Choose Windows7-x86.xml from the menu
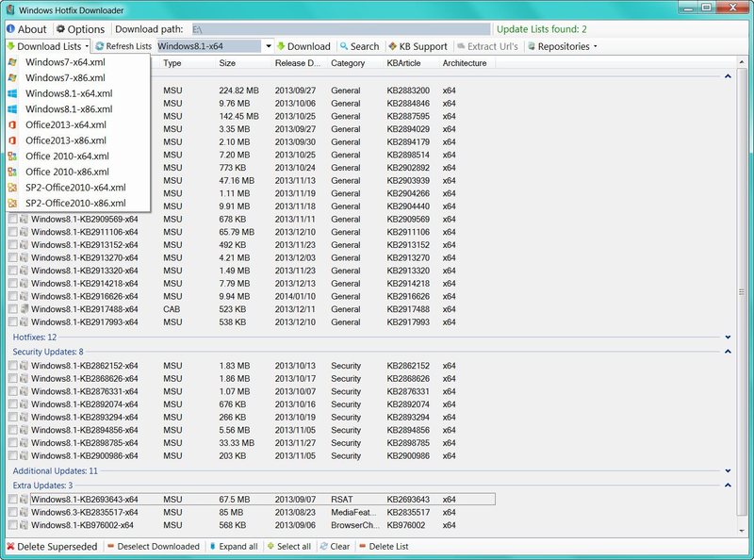 pyautogui.click(x=78, y=78)
